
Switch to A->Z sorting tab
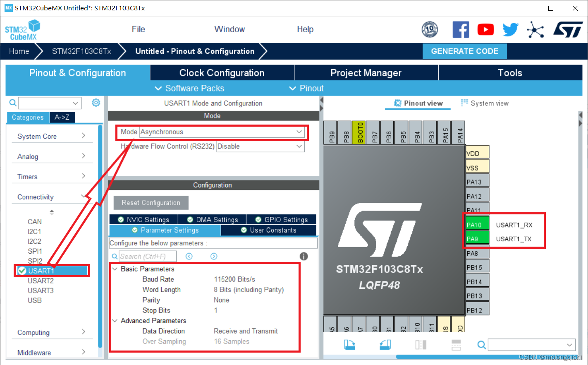tap(62, 117)
